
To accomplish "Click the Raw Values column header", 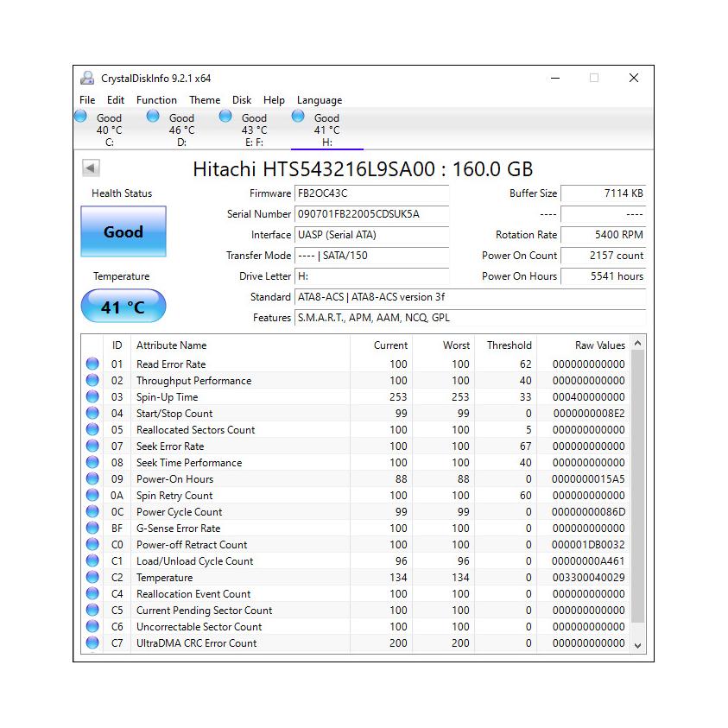I will click(x=599, y=345).
